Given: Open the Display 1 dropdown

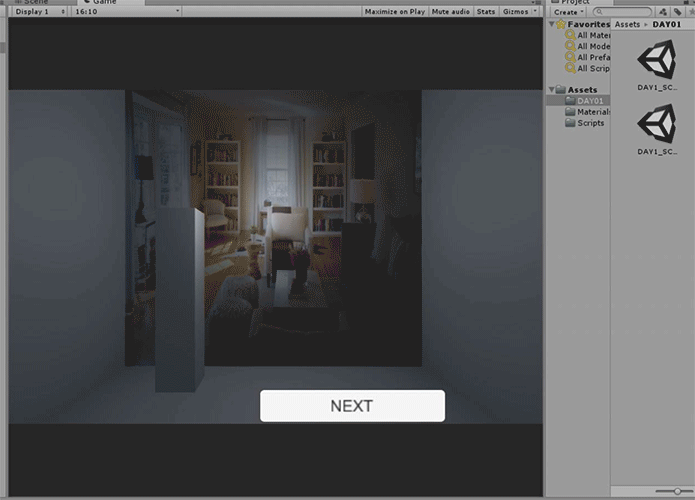Looking at the screenshot, I should point(40,12).
